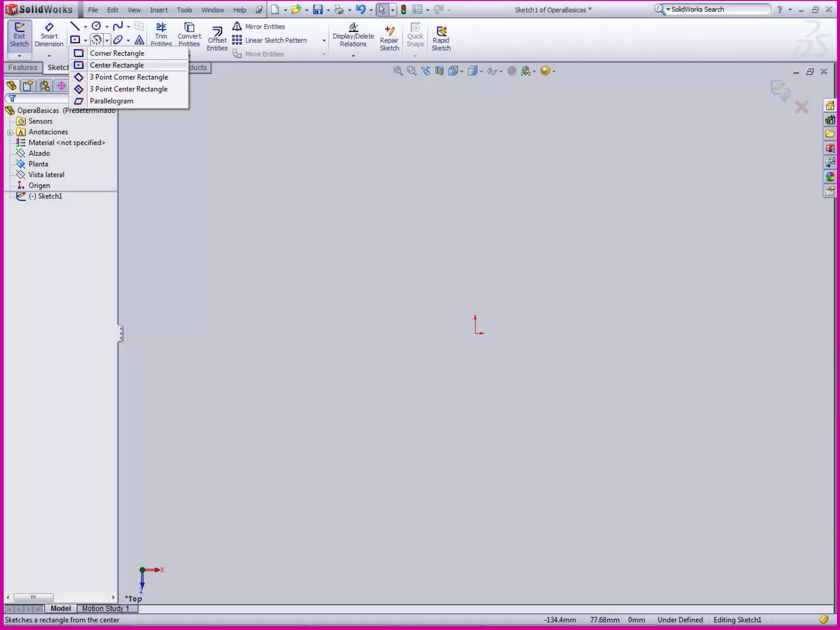The image size is (840, 630).
Task: Open the Rapid Sketch tool
Action: point(441,39)
